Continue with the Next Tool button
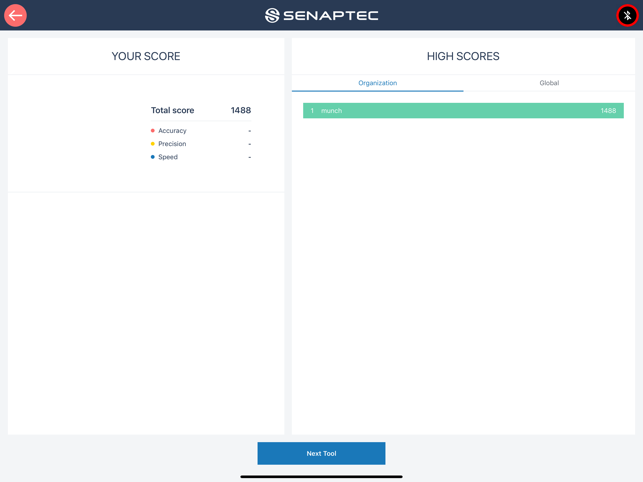This screenshot has width=643, height=482. [322, 453]
